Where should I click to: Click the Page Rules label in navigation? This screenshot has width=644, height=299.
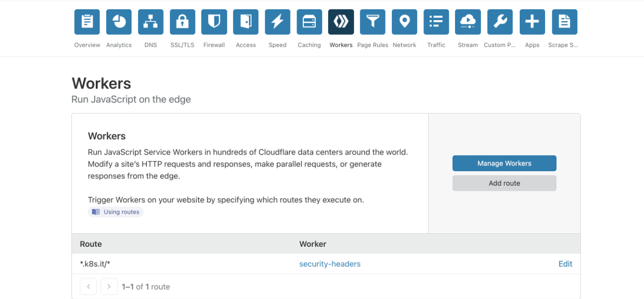[373, 45]
